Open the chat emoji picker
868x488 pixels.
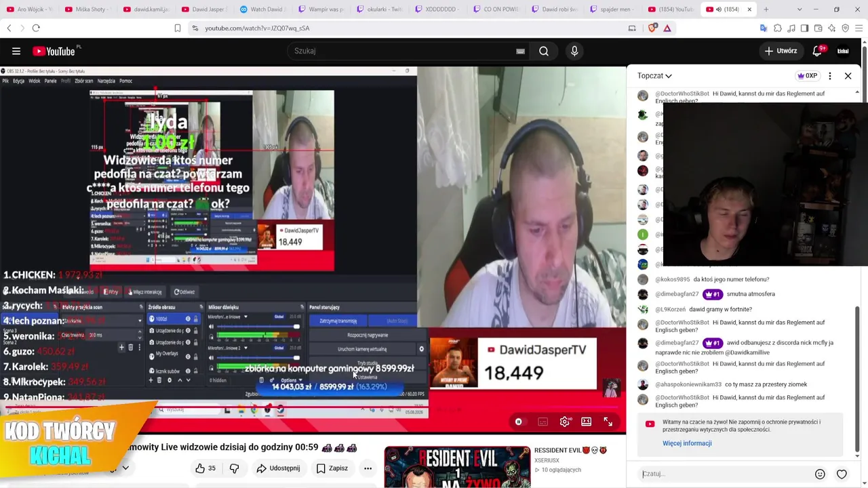(820, 474)
